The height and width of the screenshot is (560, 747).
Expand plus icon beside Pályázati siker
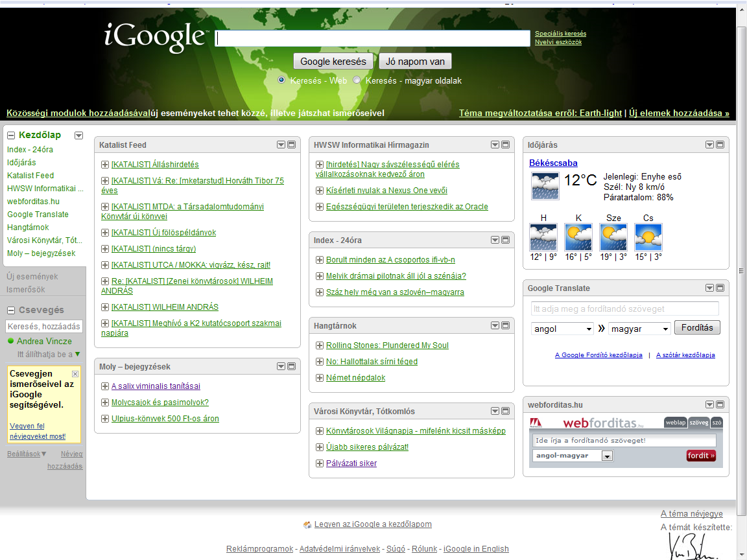click(x=320, y=463)
